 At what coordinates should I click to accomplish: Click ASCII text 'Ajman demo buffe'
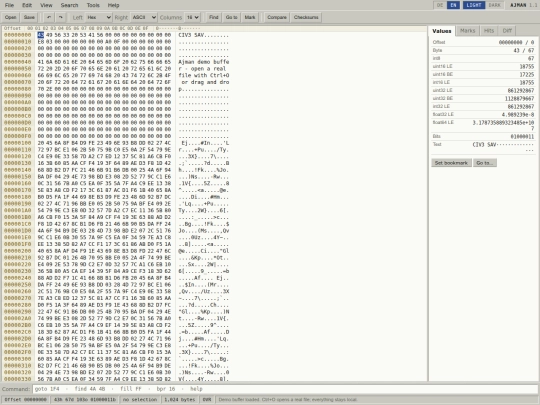(x=204, y=62)
